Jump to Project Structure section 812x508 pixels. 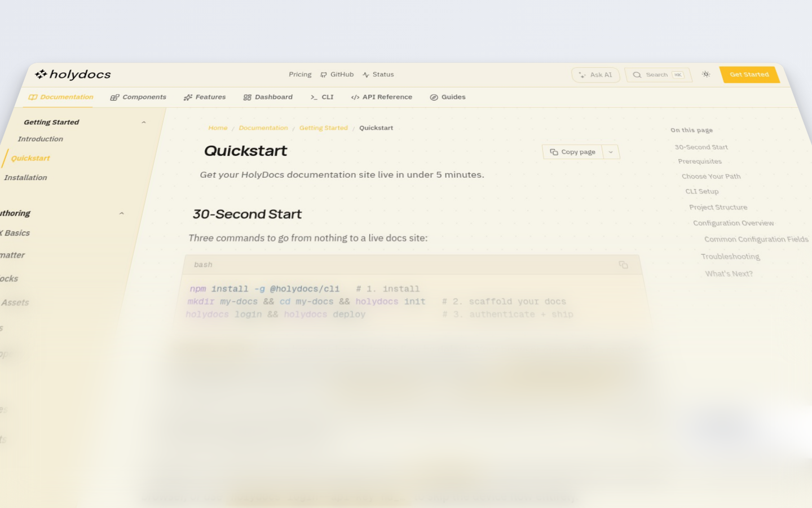(718, 207)
